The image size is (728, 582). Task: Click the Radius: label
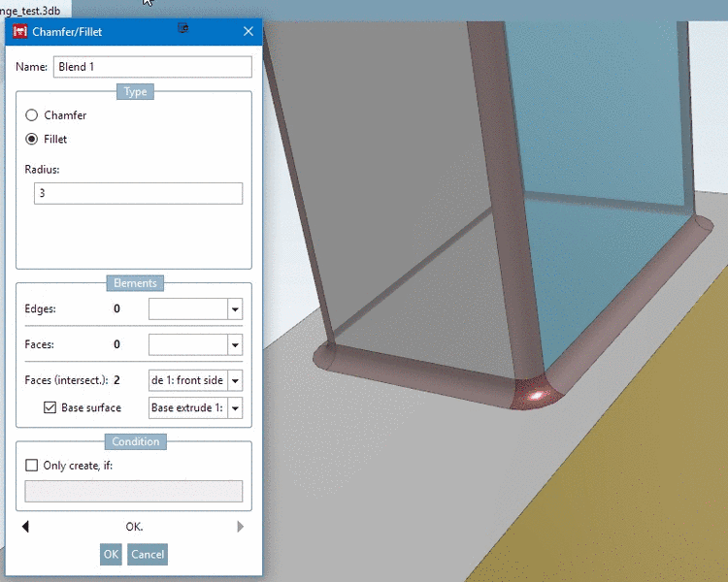[43, 170]
